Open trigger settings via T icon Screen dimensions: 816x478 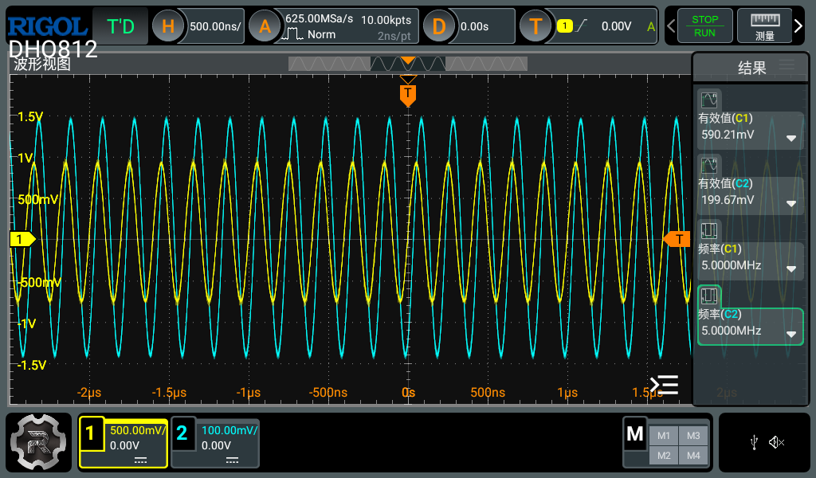(x=536, y=26)
